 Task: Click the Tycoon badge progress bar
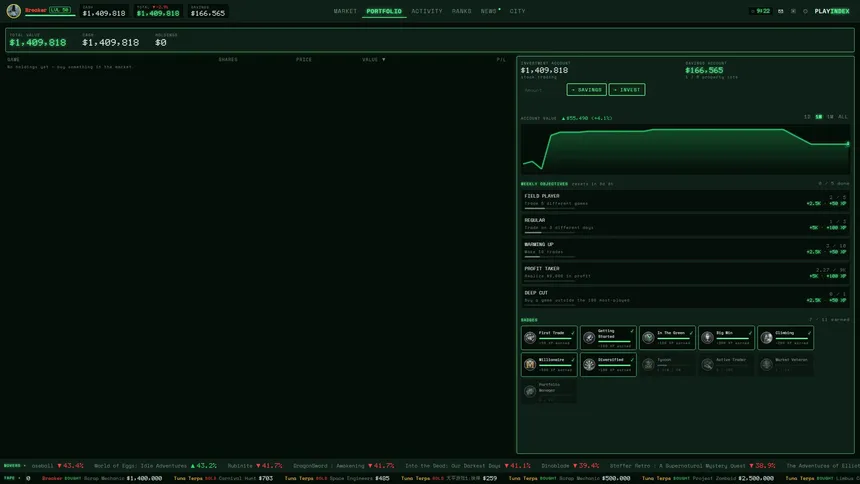click(672, 365)
